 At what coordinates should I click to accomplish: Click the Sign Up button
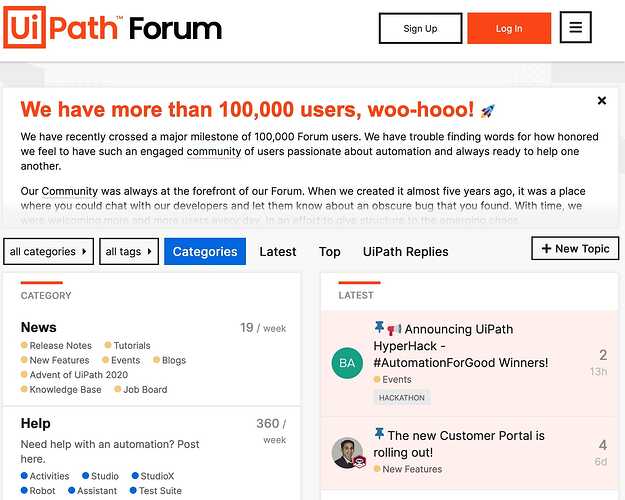421,28
